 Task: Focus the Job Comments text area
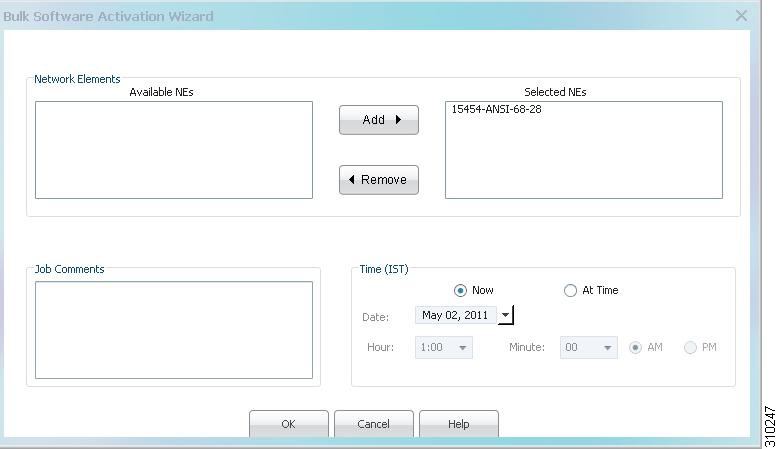click(174, 330)
